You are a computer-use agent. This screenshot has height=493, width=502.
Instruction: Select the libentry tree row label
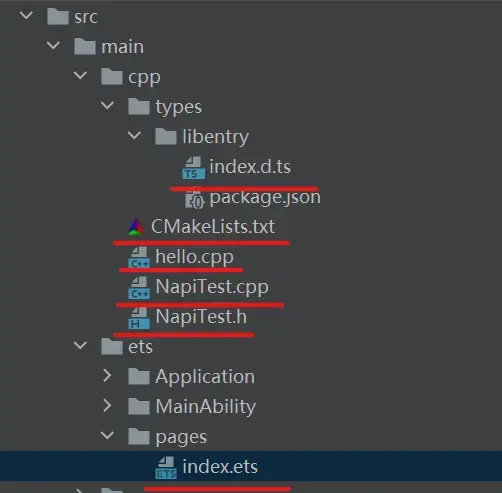tap(216, 137)
